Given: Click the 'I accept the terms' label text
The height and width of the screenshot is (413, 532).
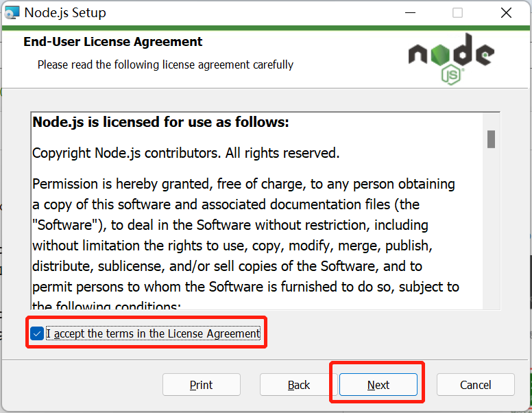Looking at the screenshot, I should [153, 334].
